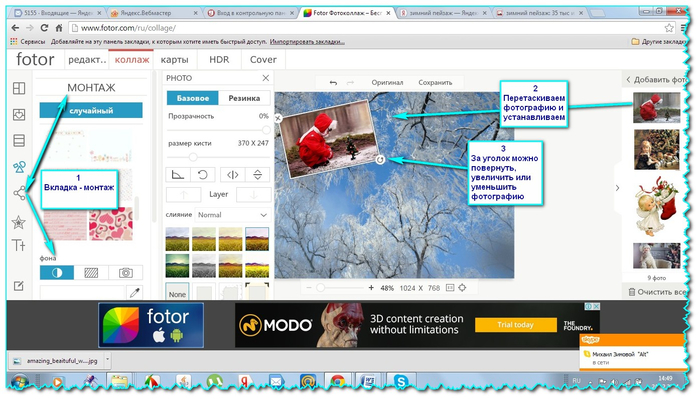This screenshot has height=399, width=699.
Task: Open the редакт.. tab
Action: tap(87, 60)
